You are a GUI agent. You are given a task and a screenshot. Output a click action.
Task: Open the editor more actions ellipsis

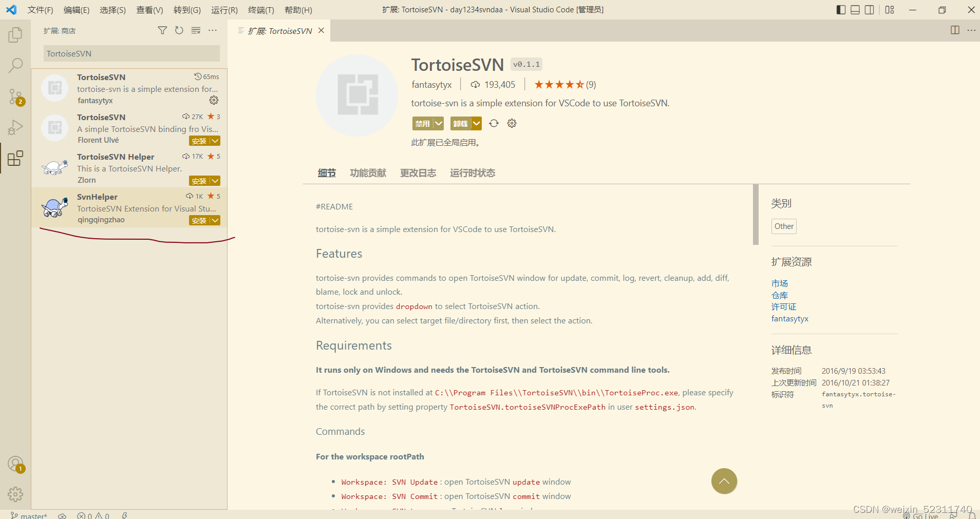[x=971, y=30]
